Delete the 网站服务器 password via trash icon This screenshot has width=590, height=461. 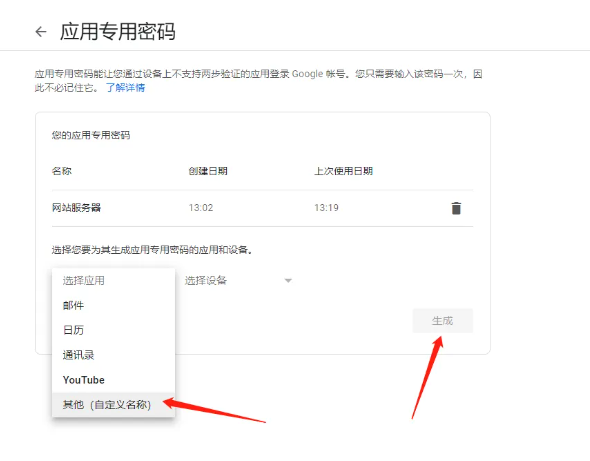(x=456, y=208)
